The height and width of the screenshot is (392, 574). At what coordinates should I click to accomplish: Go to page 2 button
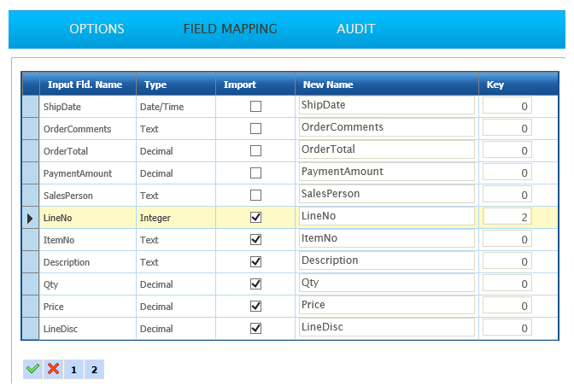click(x=94, y=370)
